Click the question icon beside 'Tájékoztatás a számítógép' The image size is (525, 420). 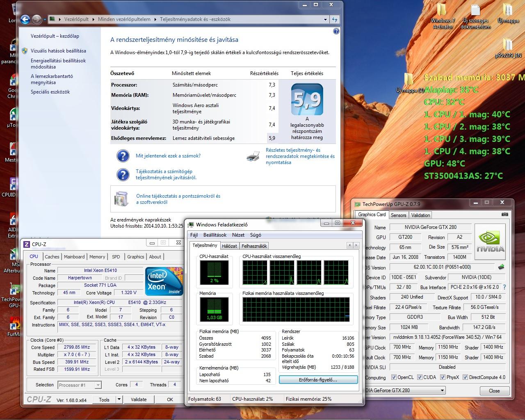[x=123, y=175]
